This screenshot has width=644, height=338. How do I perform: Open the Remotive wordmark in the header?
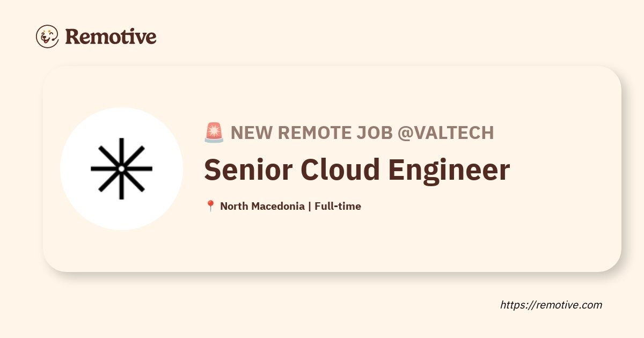coord(111,36)
